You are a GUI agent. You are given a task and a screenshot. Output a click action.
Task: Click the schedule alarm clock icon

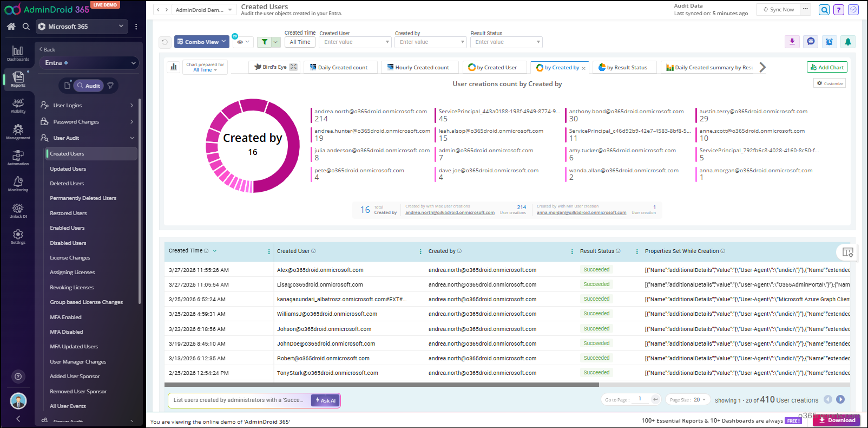coord(829,42)
